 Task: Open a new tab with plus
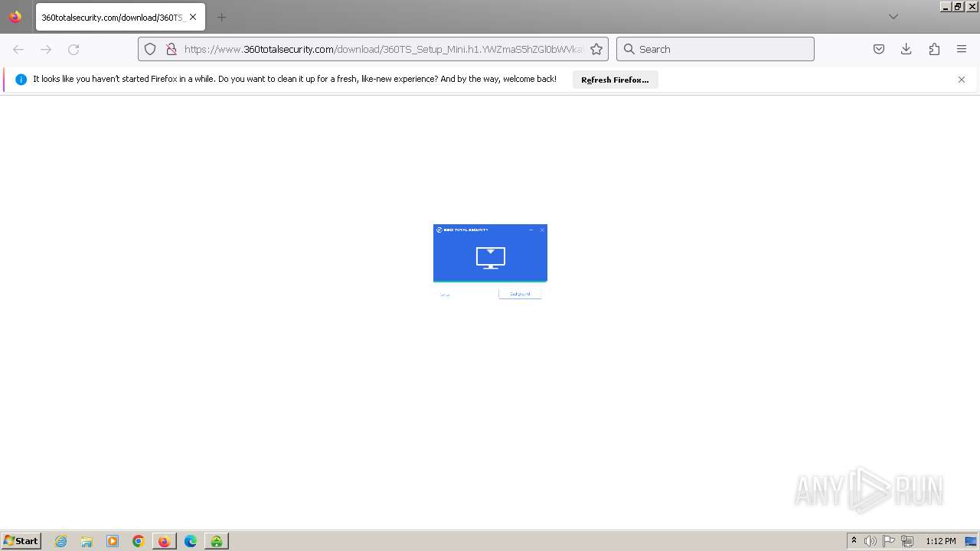[x=221, y=17]
